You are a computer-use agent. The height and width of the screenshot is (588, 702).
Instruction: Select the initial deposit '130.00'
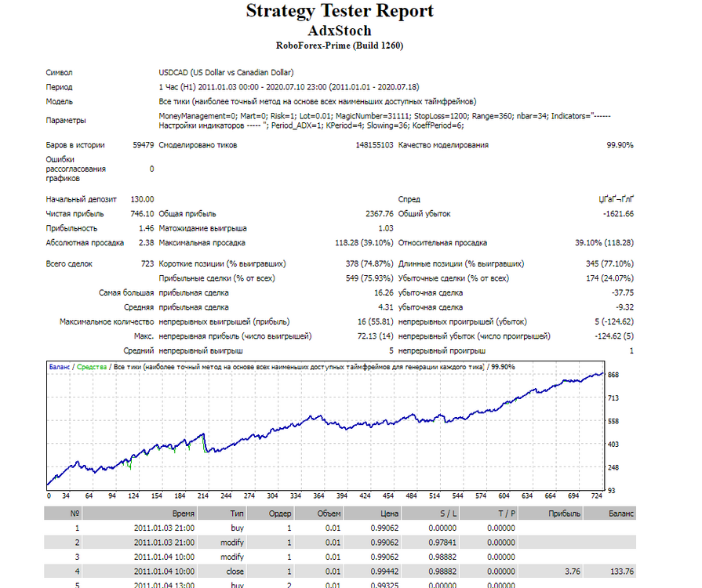143,200
